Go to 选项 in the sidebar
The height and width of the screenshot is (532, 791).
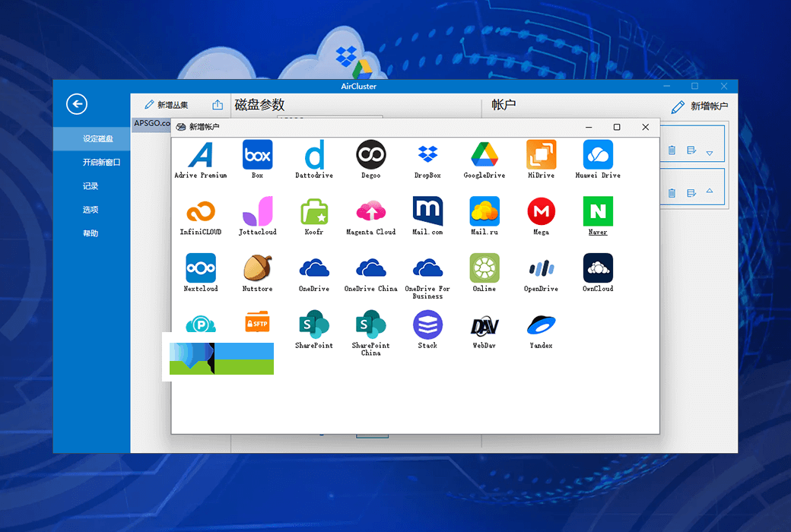coord(92,210)
